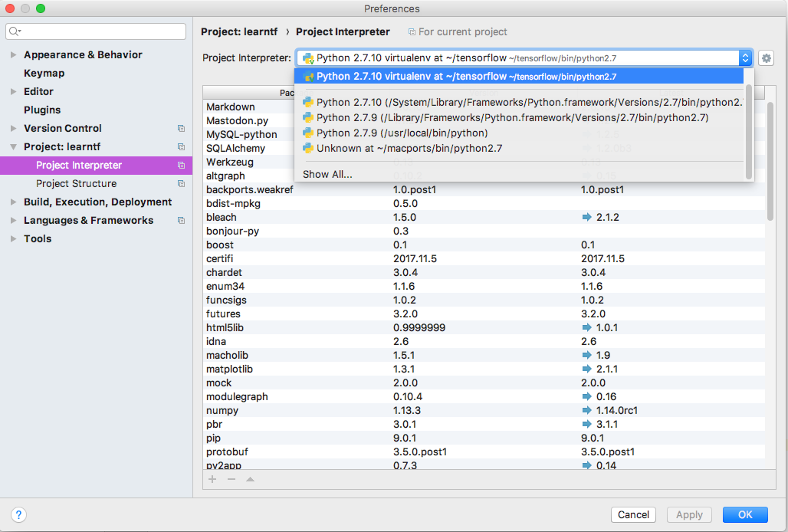
Task: Click the Project Interpreter dropdown arrows
Action: pos(745,58)
